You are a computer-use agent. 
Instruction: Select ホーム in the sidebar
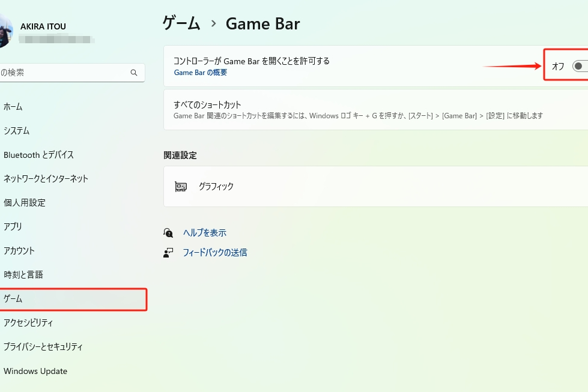(x=13, y=107)
